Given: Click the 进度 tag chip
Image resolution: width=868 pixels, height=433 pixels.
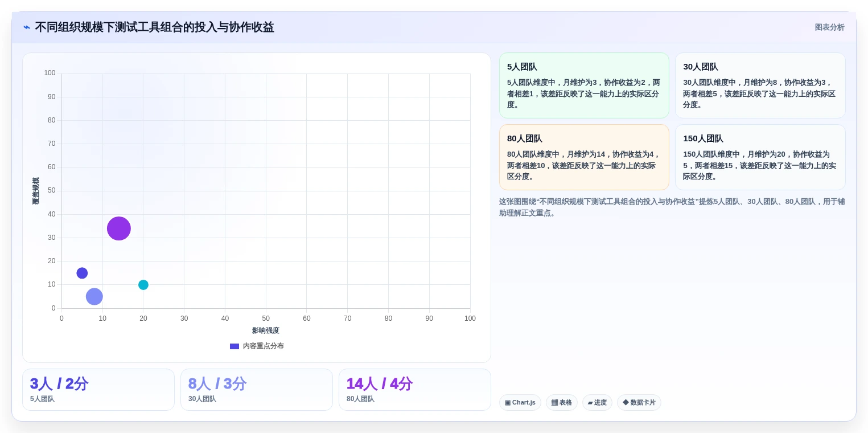Looking at the screenshot, I should point(597,403).
